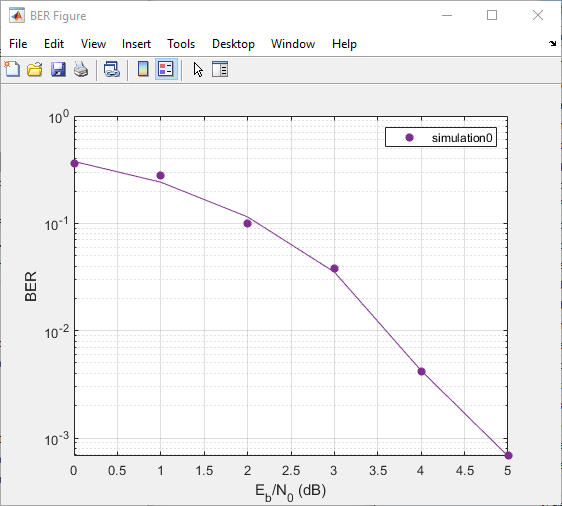
Task: Click the Link Plot toolbar icon
Action: coord(112,69)
